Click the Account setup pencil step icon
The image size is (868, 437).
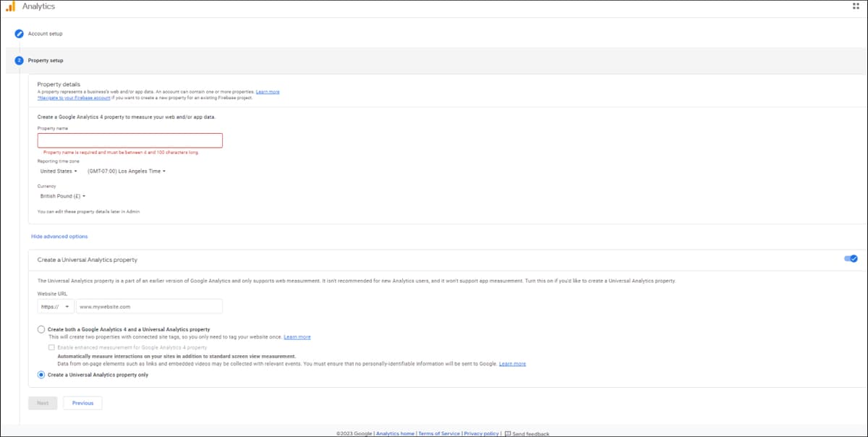(20, 33)
